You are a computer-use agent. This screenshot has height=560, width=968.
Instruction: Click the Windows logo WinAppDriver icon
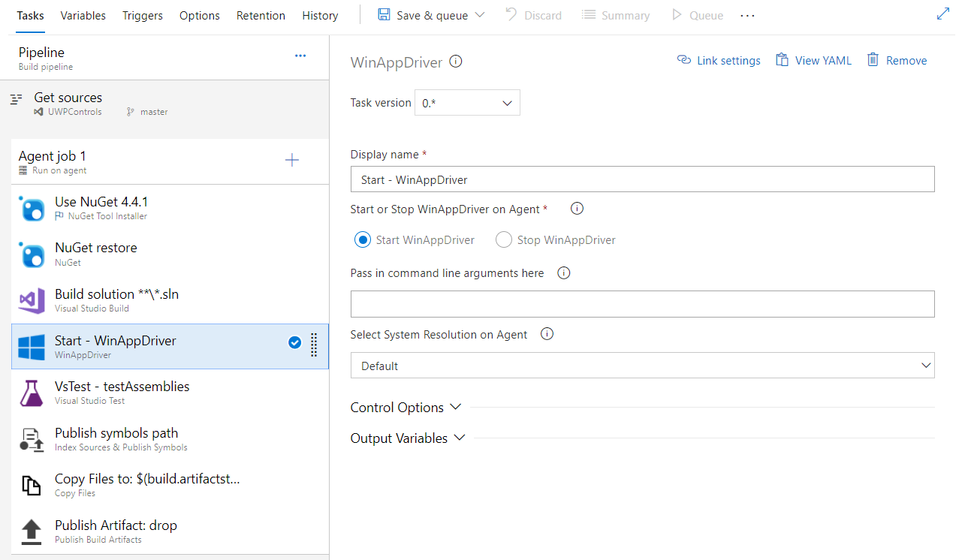pos(32,348)
